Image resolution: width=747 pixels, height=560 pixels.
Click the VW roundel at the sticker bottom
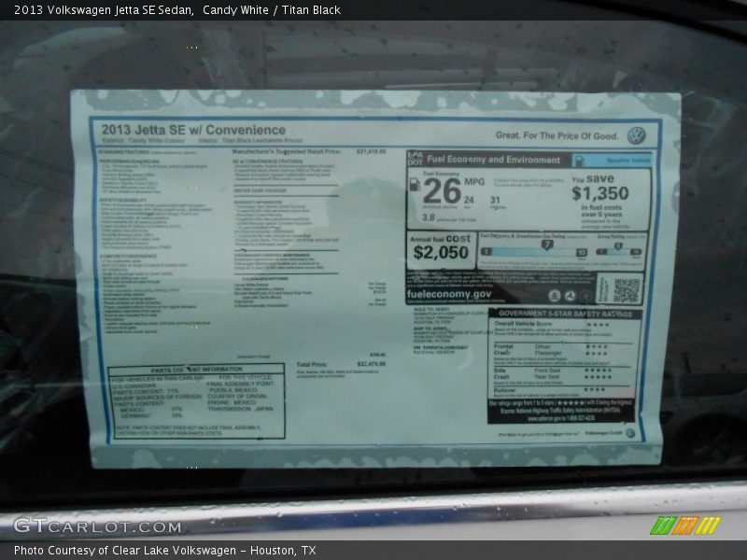(631, 433)
